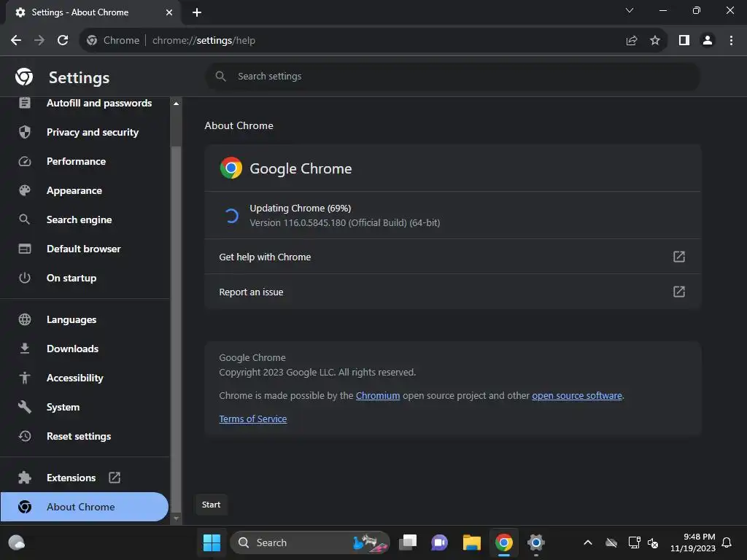Image resolution: width=747 pixels, height=560 pixels.
Task: Reload the current page
Action: (63, 41)
